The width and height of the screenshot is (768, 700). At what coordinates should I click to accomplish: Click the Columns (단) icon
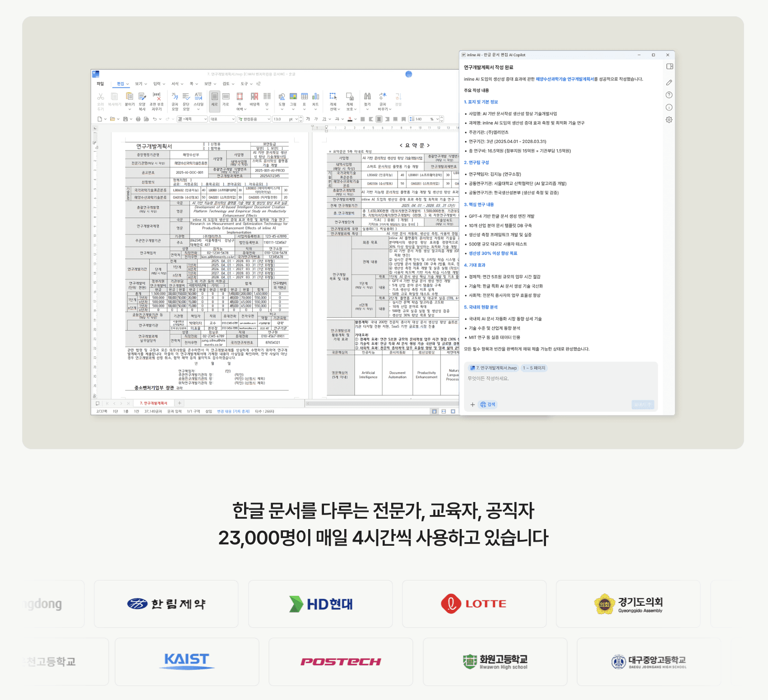click(267, 97)
